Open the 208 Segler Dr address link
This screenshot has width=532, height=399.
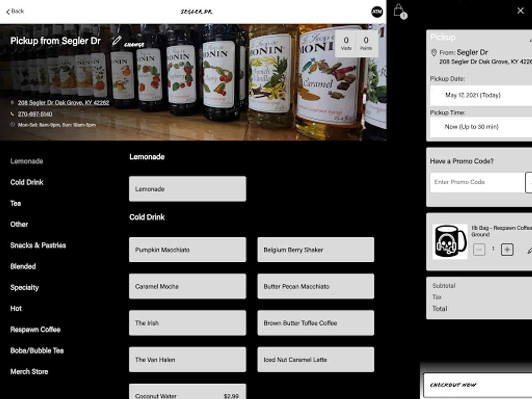tap(63, 102)
